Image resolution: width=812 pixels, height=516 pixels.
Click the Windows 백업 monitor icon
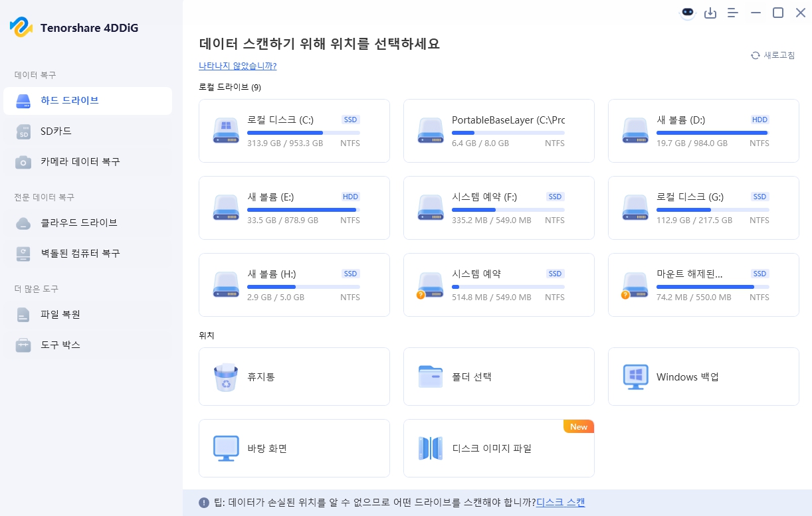(x=635, y=377)
